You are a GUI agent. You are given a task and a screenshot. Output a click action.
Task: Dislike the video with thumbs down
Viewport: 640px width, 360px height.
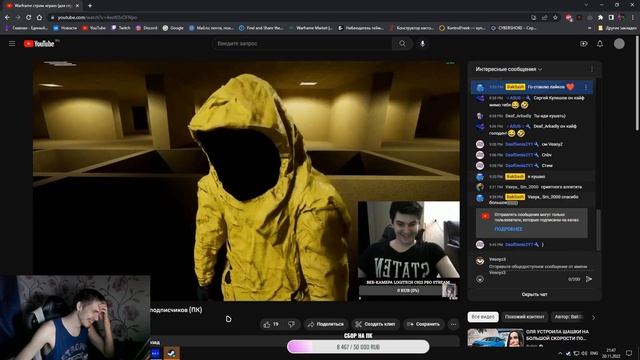point(291,324)
